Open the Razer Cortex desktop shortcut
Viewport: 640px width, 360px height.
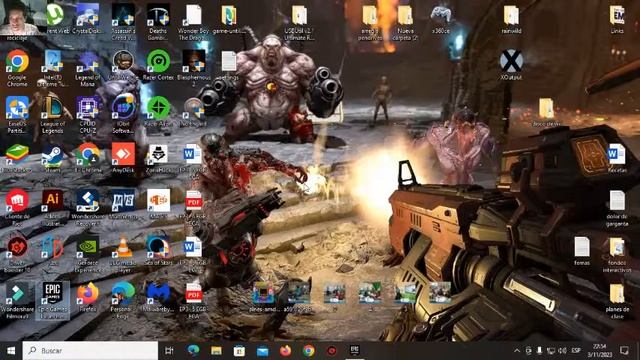(158, 65)
